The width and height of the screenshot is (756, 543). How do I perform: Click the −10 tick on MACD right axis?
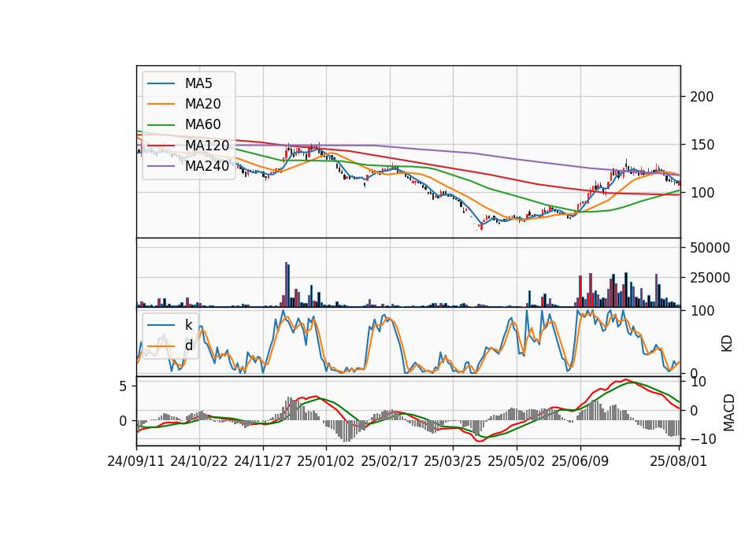coord(704,439)
